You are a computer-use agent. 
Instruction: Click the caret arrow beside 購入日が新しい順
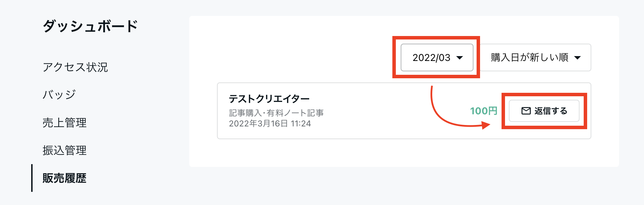pyautogui.click(x=577, y=58)
